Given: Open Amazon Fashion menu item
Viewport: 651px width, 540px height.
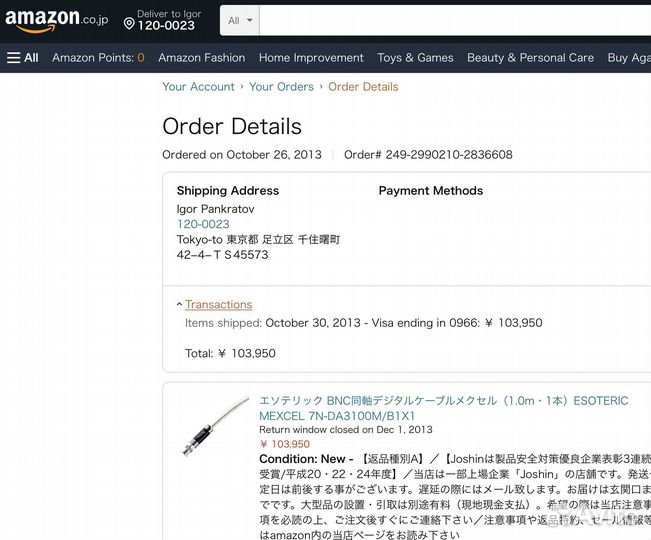Looking at the screenshot, I should point(201,58).
